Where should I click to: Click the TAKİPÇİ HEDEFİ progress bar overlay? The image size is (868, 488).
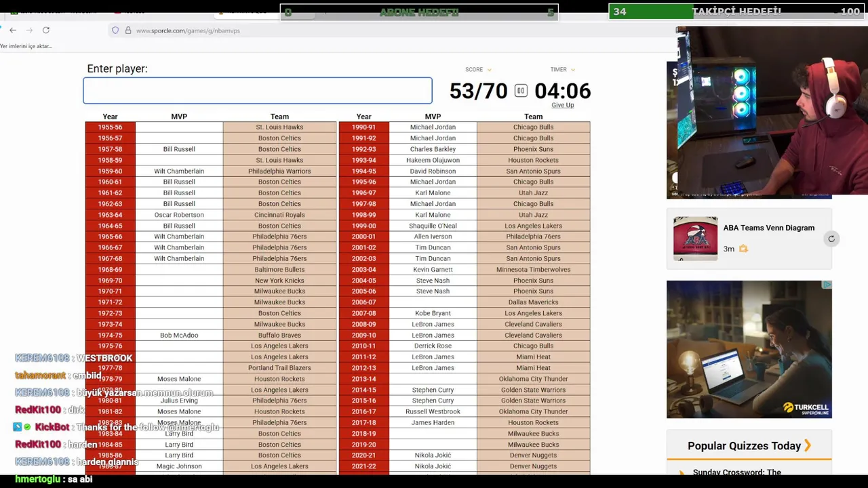pos(736,12)
